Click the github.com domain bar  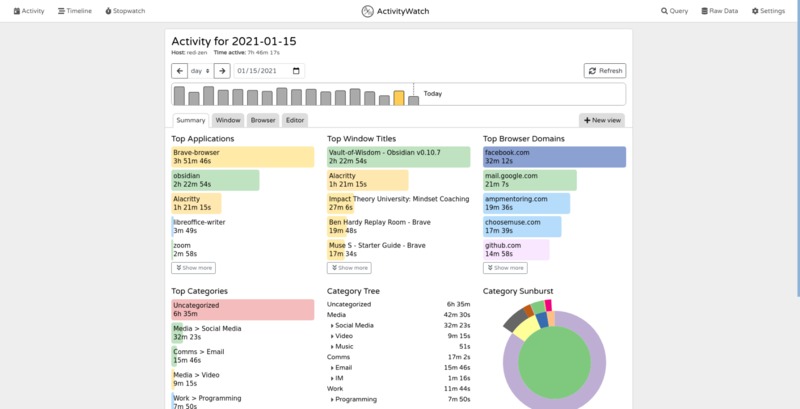[516, 250]
